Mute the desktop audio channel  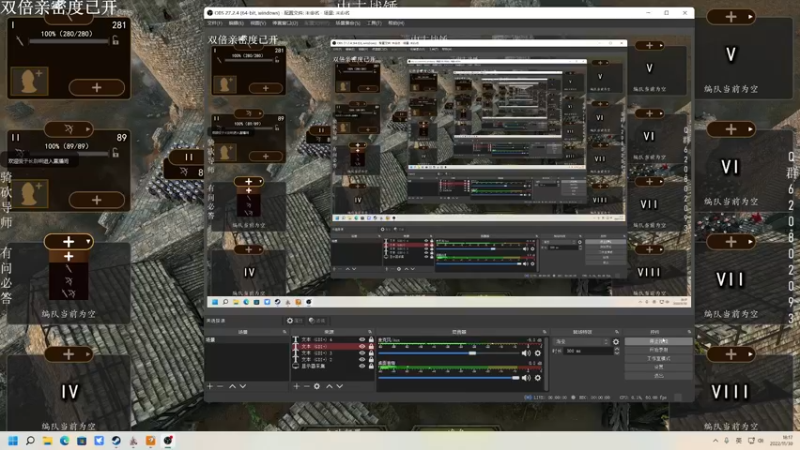pyautogui.click(x=526, y=378)
